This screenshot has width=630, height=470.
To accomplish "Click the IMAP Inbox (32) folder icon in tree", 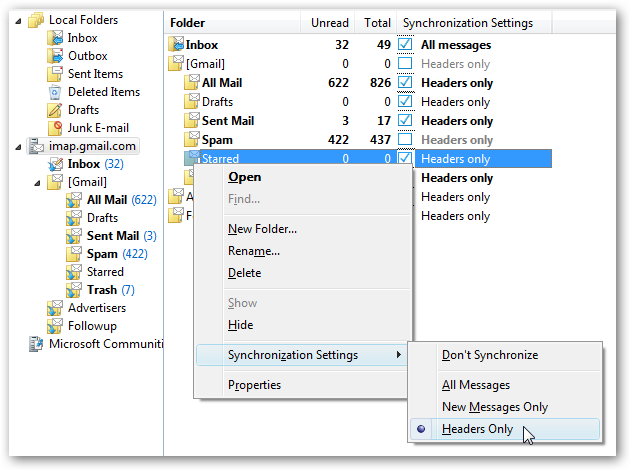I will click(55, 164).
